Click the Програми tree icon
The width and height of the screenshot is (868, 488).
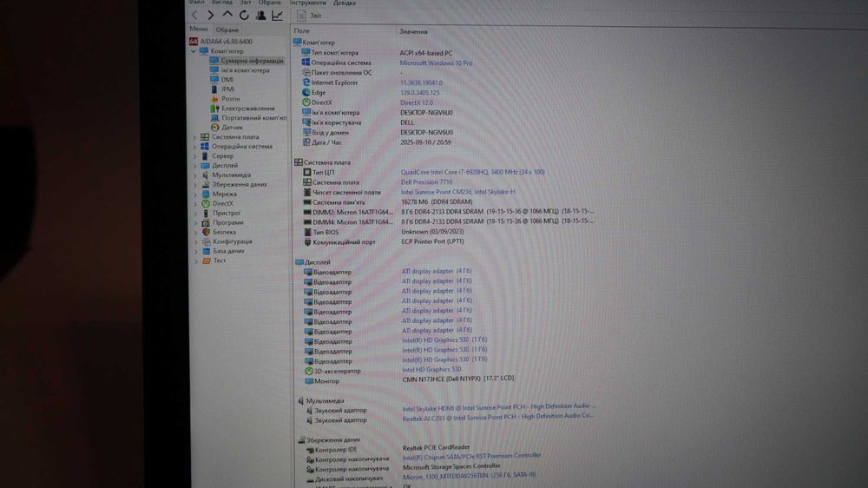coord(206,222)
